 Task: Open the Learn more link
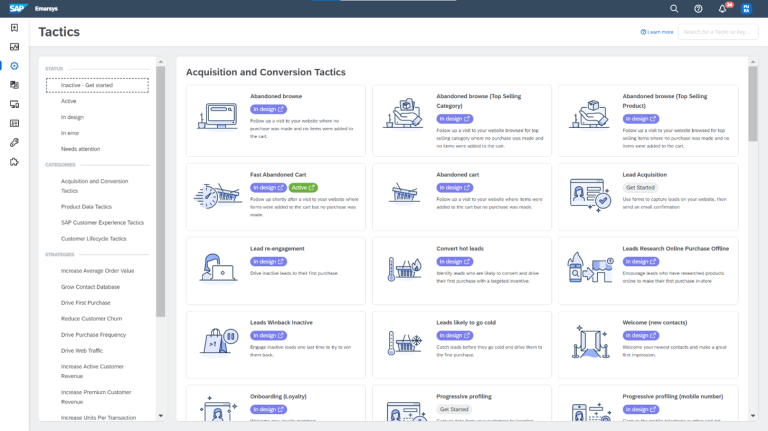coord(657,32)
